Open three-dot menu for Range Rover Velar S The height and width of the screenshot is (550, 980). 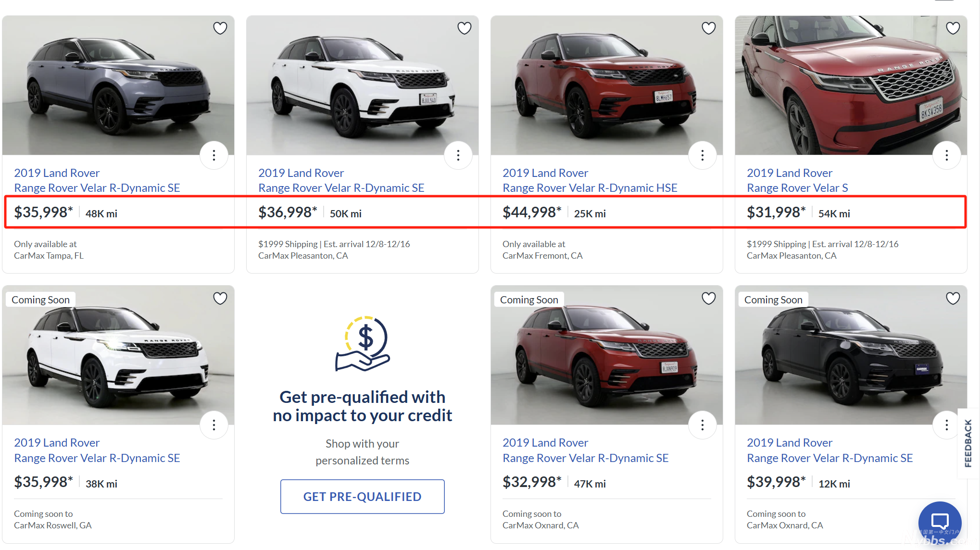click(x=947, y=155)
